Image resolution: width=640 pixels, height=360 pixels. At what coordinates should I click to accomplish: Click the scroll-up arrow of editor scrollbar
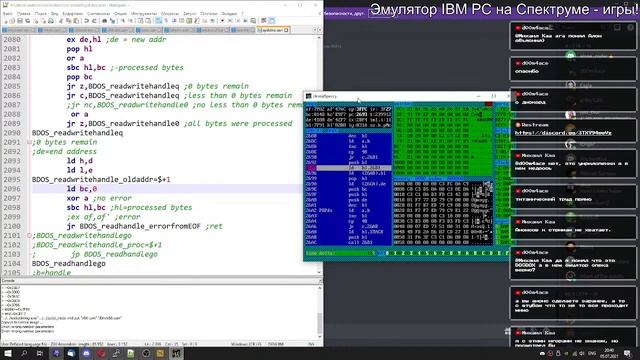pyautogui.click(x=319, y=37)
